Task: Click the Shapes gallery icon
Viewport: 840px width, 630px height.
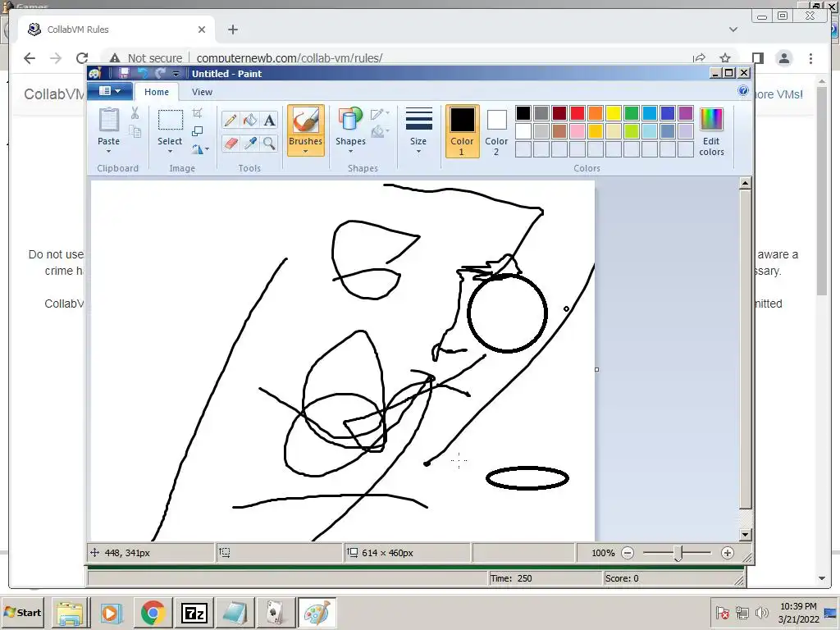Action: [x=350, y=120]
